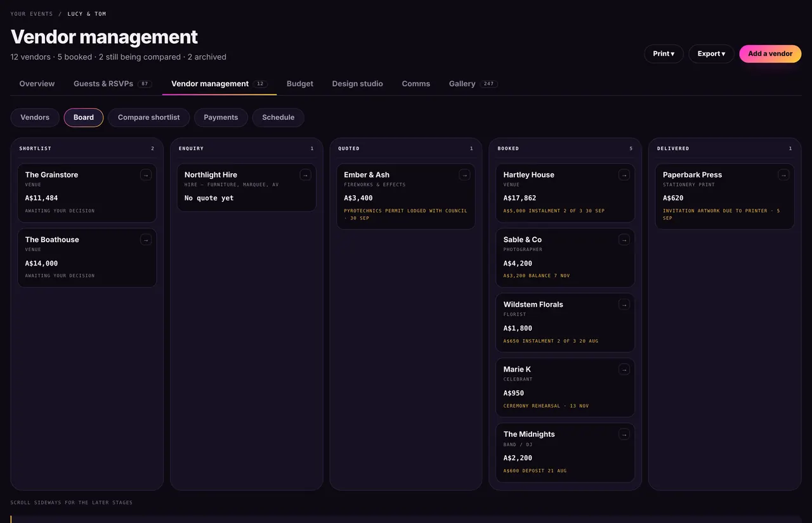This screenshot has height=523, width=812.
Task: Open Hartley House vendor title
Action: coord(529,175)
